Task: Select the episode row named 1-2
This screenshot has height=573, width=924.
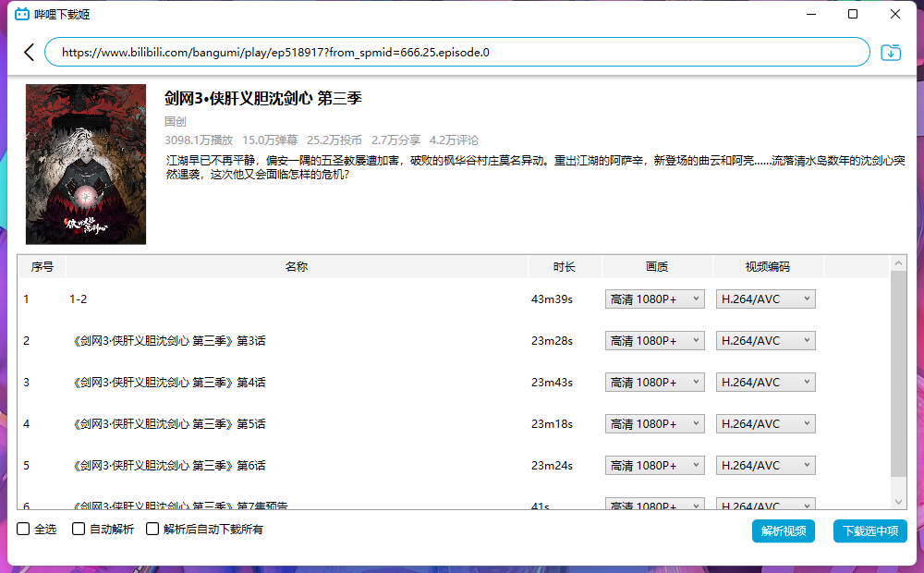Action: click(x=79, y=299)
